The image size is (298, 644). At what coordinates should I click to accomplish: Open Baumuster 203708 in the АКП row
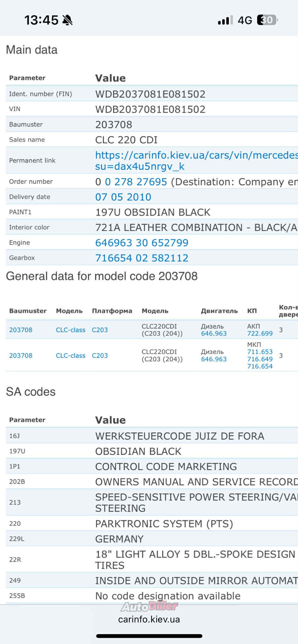[21, 330]
